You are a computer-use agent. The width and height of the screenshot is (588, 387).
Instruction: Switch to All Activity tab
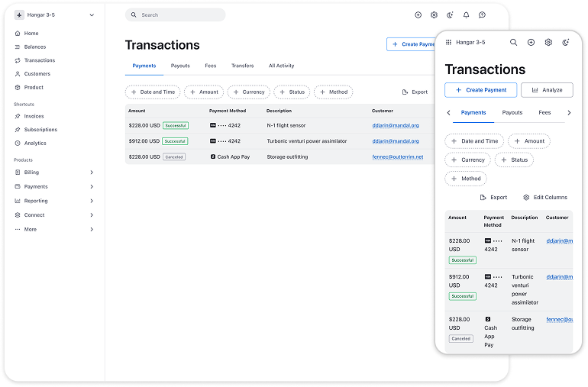click(x=282, y=66)
